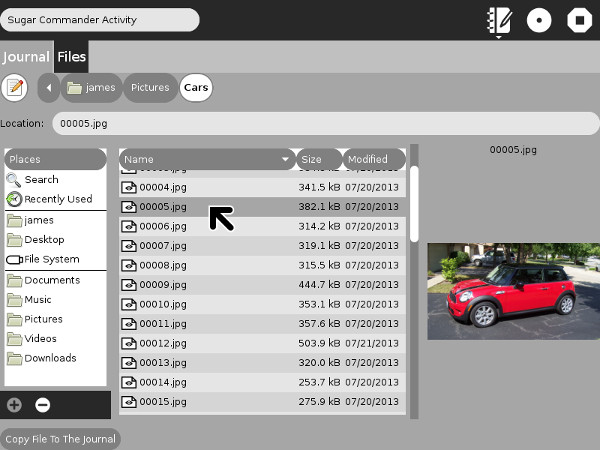
Task: Sort file list by Size column
Action: point(319,159)
